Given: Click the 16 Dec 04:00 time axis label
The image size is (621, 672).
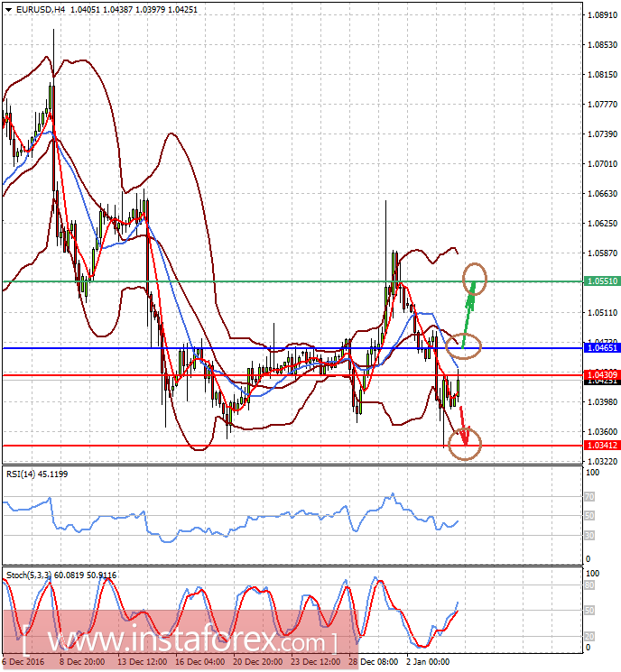Looking at the screenshot, I should tap(199, 662).
